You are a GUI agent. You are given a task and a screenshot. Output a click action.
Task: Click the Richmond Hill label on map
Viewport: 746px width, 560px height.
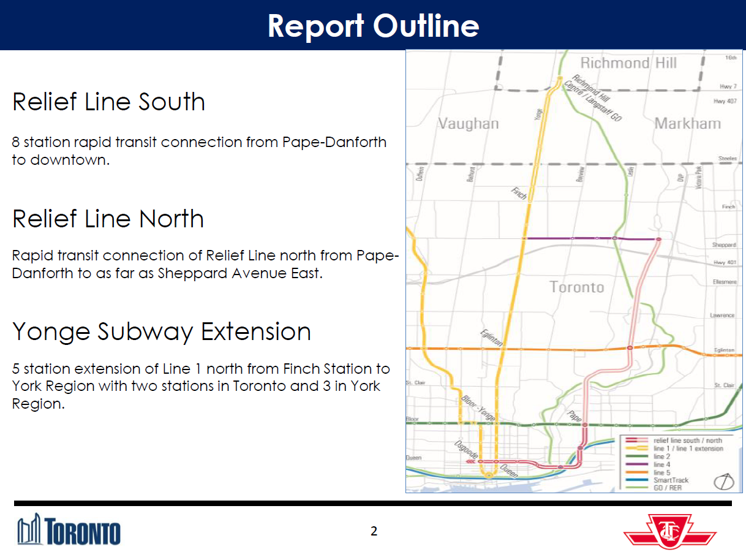628,63
